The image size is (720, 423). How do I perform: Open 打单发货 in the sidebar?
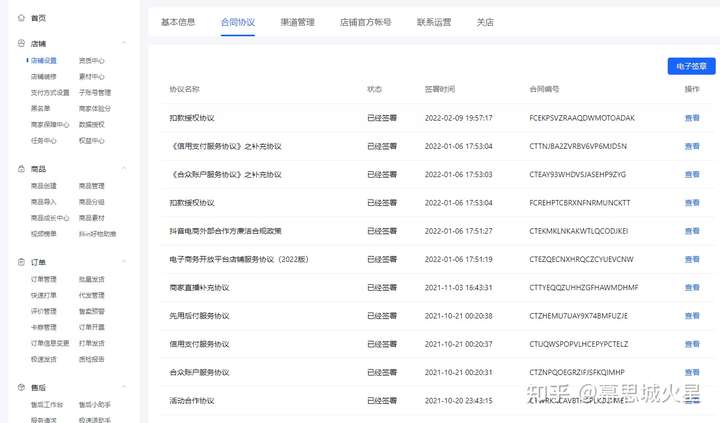pos(91,343)
